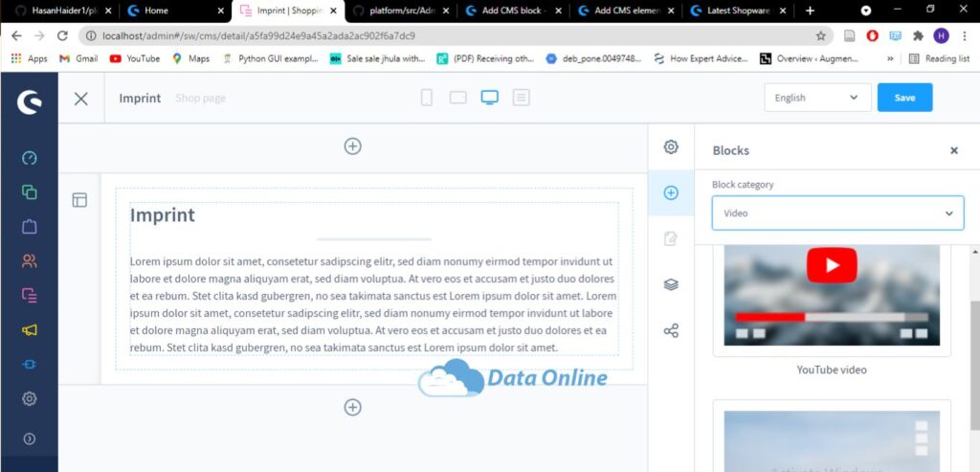Add a section above the Imprint block

tap(352, 146)
